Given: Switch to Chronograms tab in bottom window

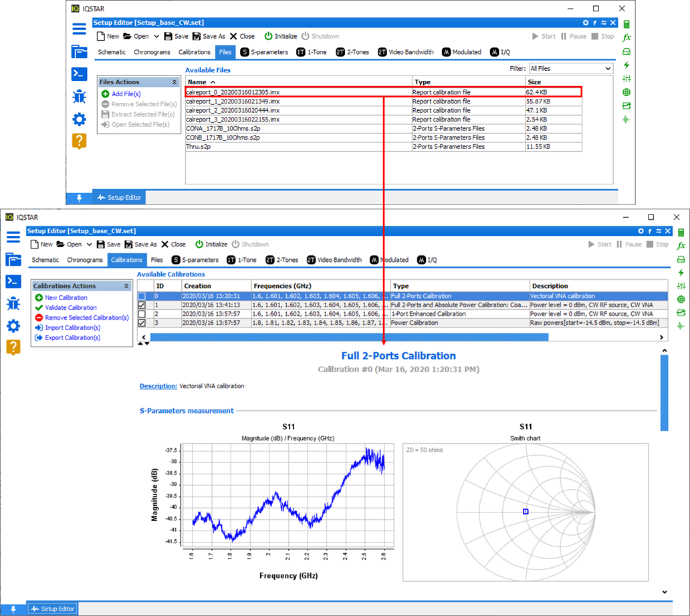Looking at the screenshot, I should 85,261.
